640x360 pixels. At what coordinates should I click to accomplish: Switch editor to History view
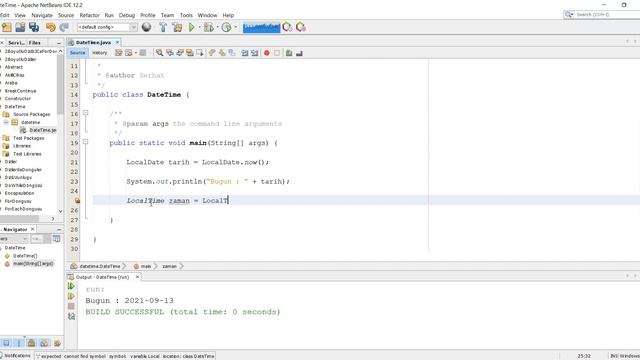99,53
